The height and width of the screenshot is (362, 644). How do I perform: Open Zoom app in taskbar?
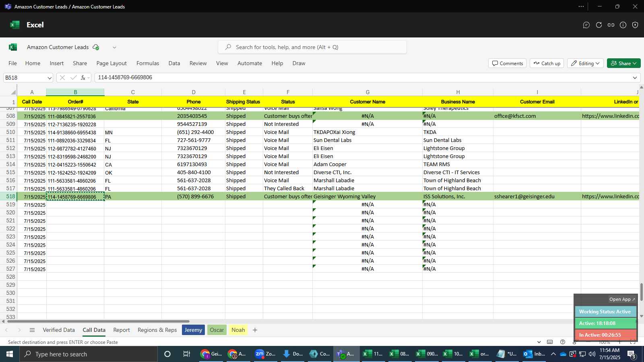click(x=265, y=354)
